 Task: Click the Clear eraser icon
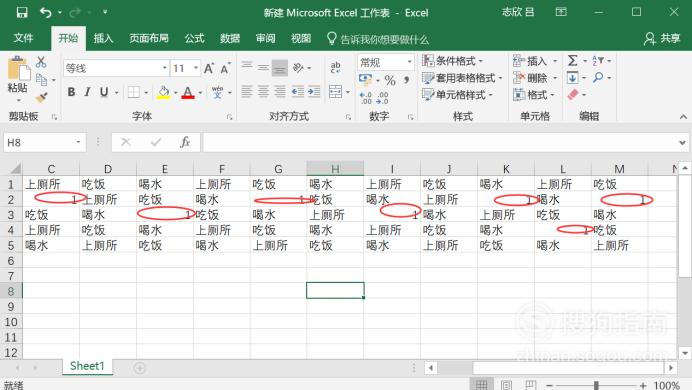point(573,94)
